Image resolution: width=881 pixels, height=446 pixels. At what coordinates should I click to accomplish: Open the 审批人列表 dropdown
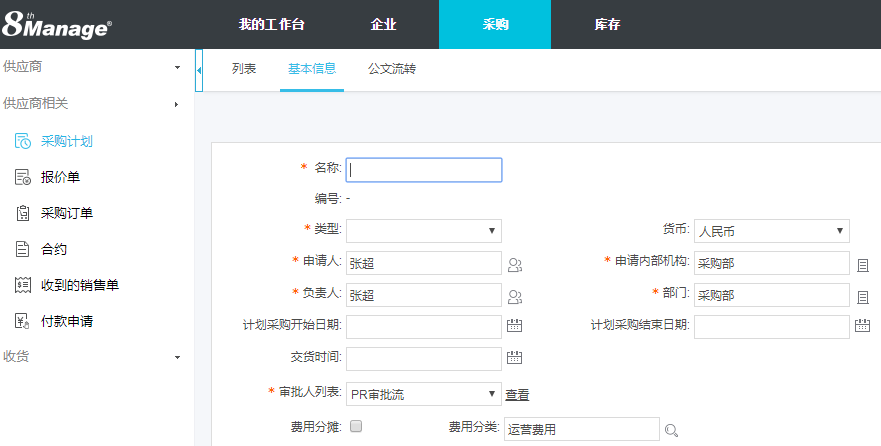423,394
